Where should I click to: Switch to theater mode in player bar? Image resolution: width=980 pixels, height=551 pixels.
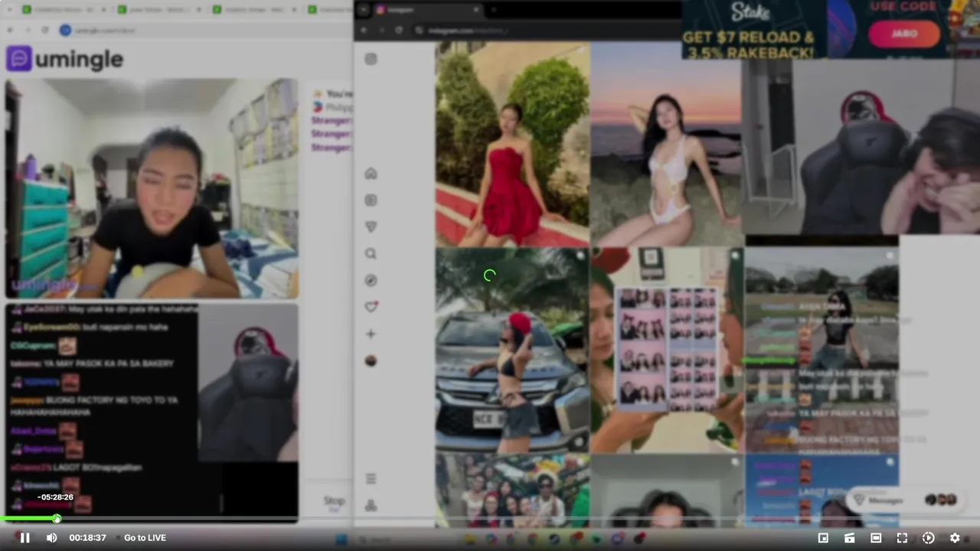[x=876, y=538]
